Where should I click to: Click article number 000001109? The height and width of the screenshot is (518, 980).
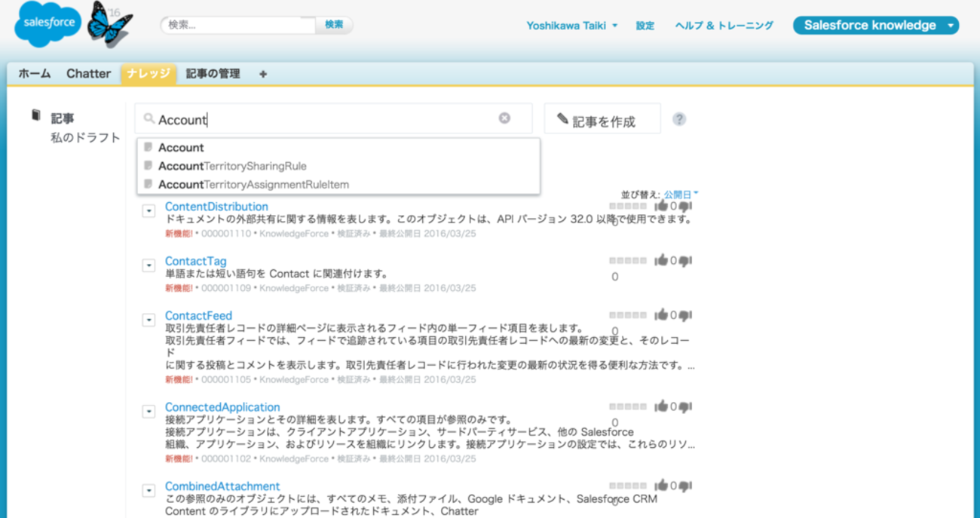coord(226,288)
